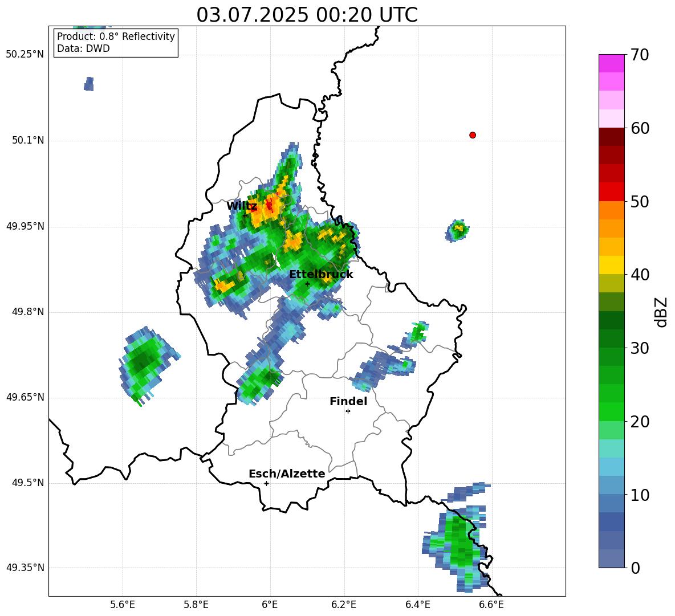The height and width of the screenshot is (616, 675).
Task: Click the 5.6°E longitude label
Action: click(x=123, y=605)
